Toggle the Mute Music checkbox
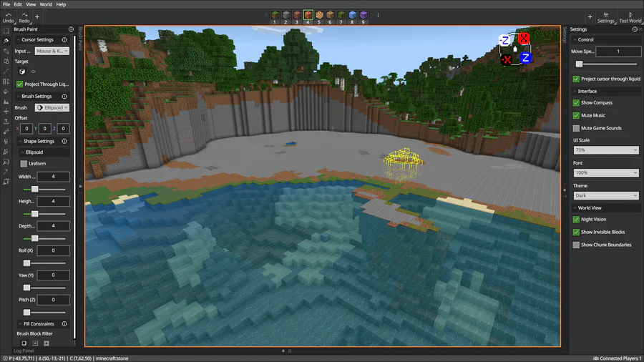Image resolution: width=644 pixels, height=362 pixels. (x=576, y=115)
